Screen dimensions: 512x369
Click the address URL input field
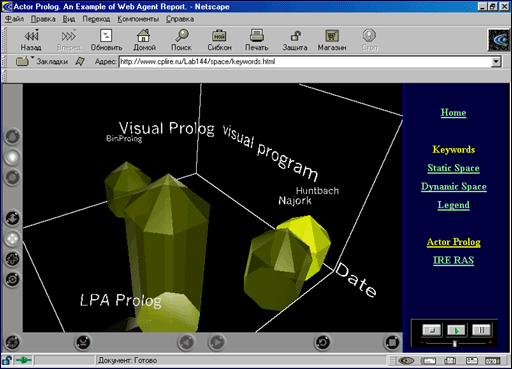(x=305, y=62)
